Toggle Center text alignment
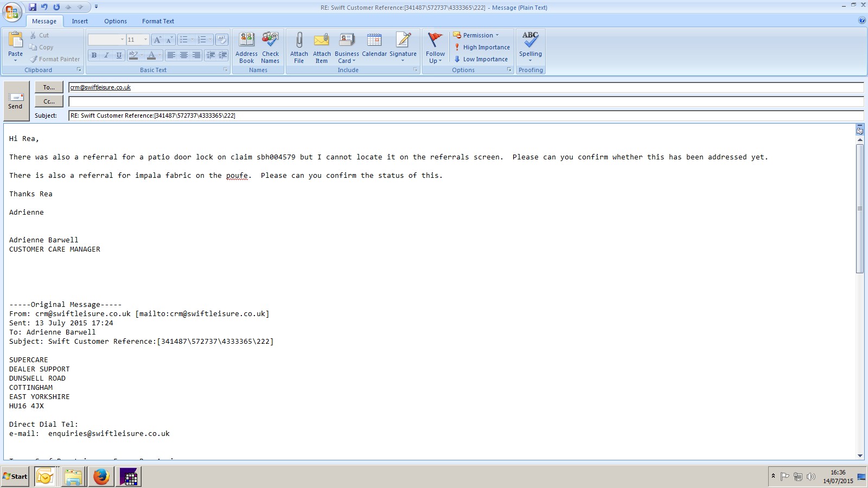 184,55
